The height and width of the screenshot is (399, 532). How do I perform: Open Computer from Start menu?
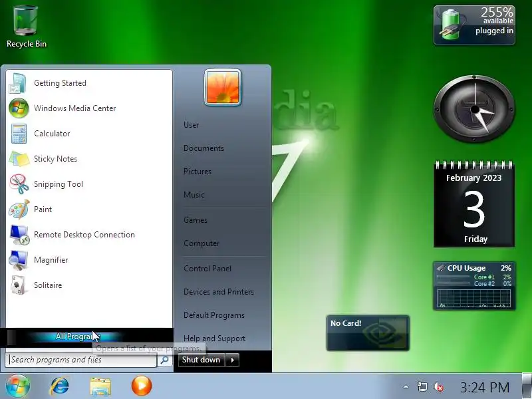[x=201, y=243]
